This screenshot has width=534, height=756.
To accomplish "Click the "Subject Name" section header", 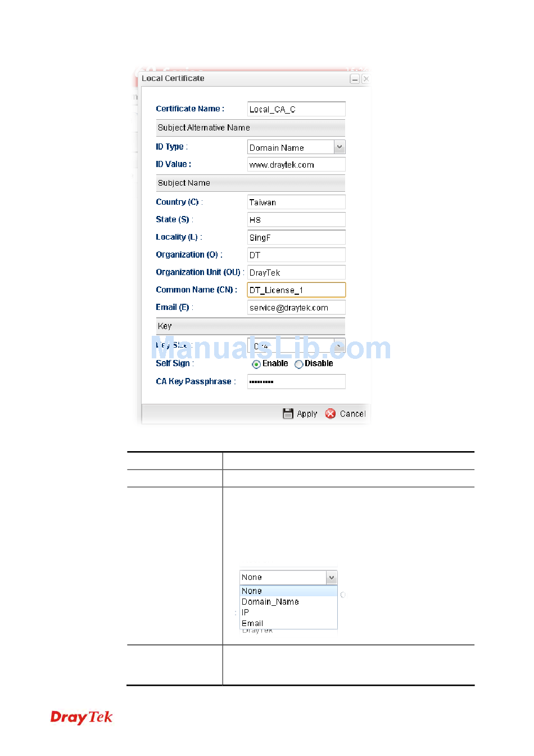I will (x=250, y=183).
